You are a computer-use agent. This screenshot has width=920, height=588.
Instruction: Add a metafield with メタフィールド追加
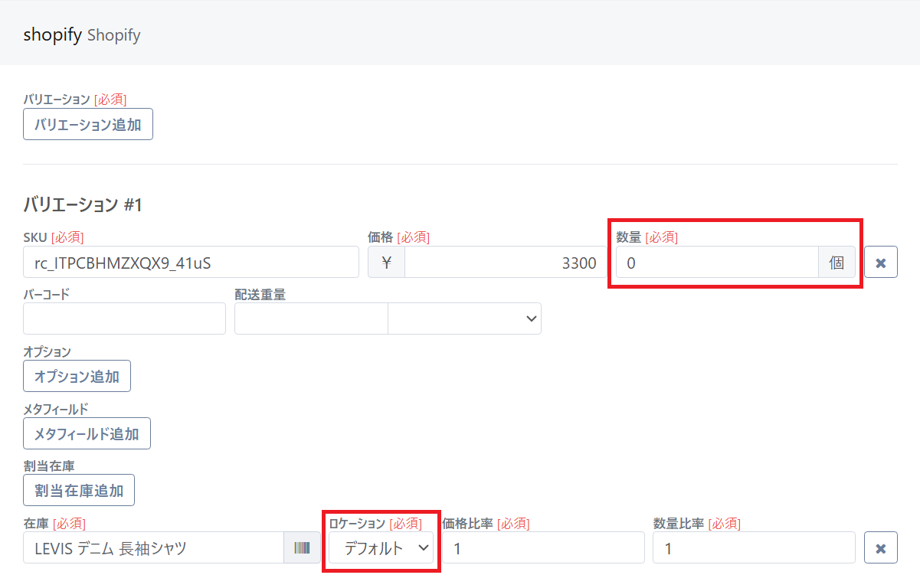point(87,433)
